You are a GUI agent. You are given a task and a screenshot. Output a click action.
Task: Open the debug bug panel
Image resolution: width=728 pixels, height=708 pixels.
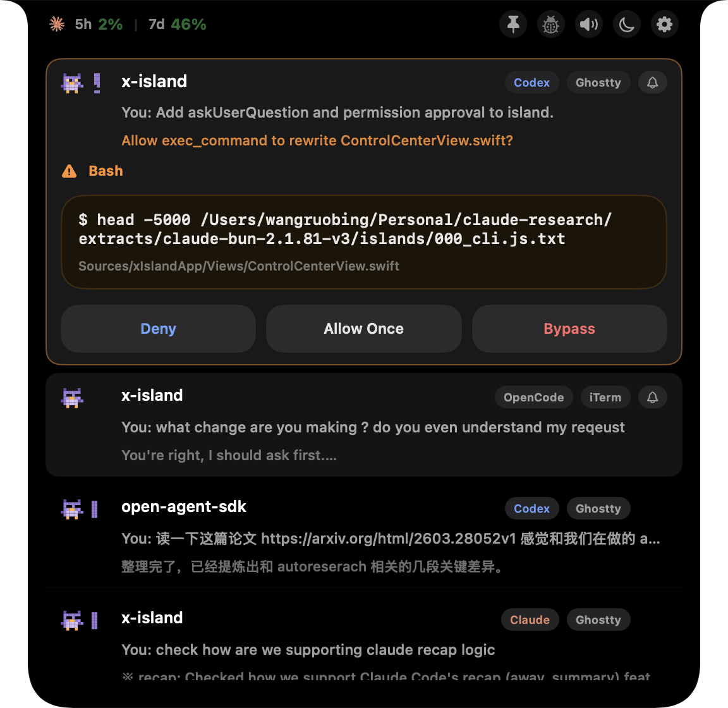(x=550, y=24)
